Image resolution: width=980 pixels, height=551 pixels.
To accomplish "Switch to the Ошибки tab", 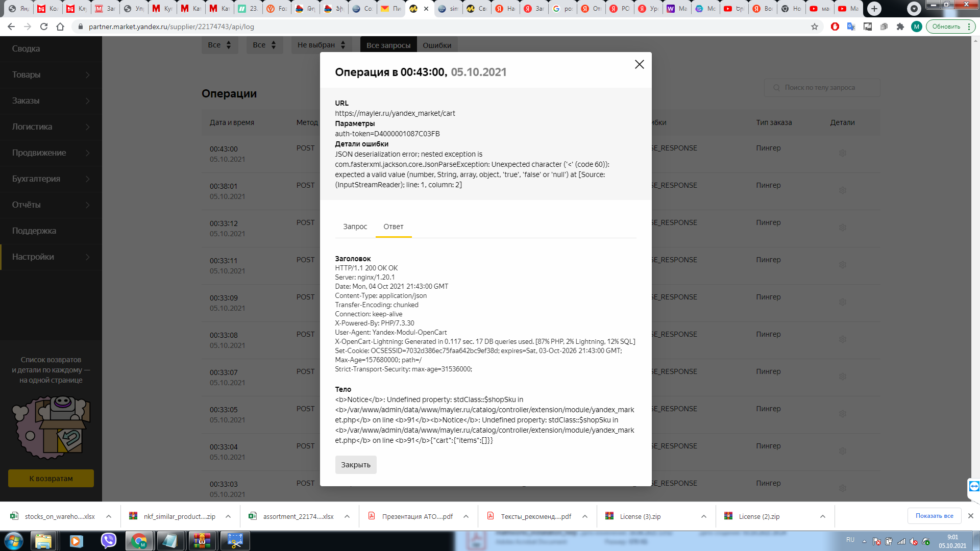I will [437, 45].
